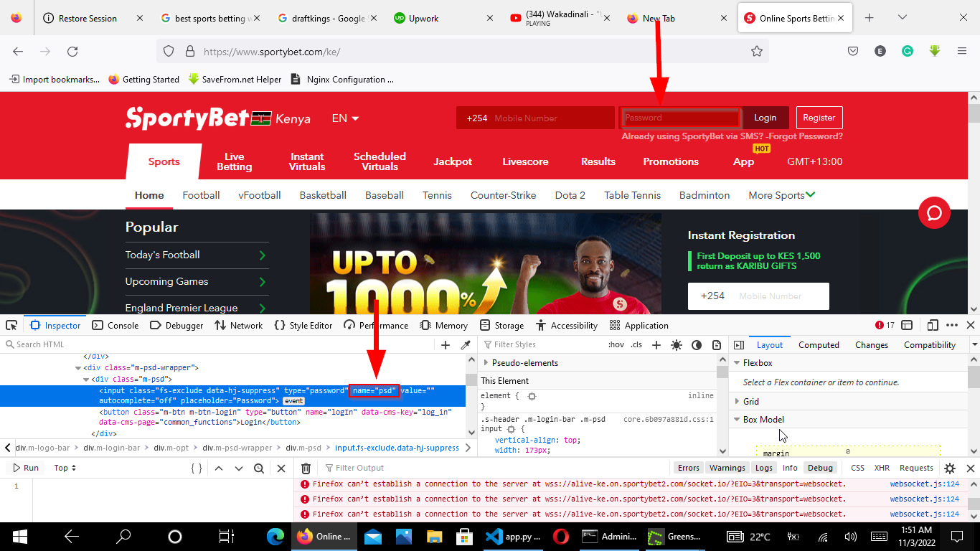Focus the Password input field
The height and width of the screenshot is (551, 980).
point(681,118)
